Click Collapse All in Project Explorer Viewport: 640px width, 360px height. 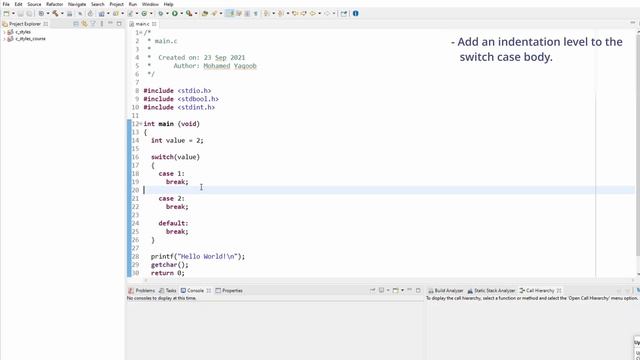[76, 24]
